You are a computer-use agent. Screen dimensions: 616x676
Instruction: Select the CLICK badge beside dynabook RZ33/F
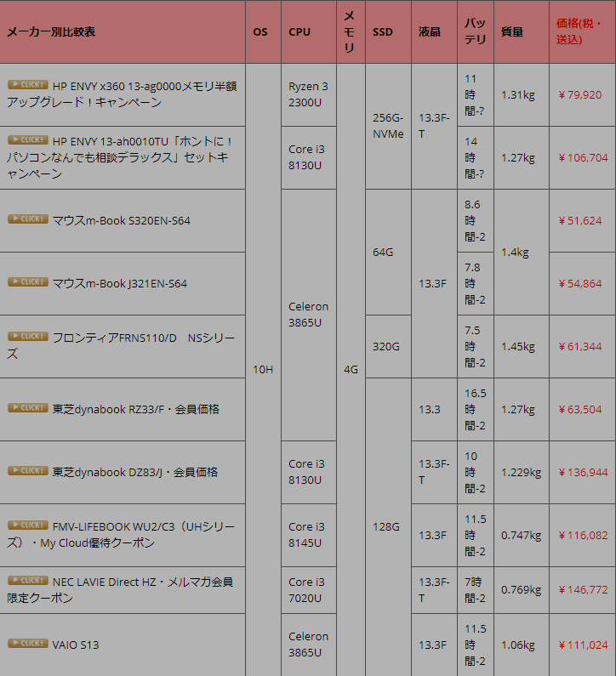(28, 408)
